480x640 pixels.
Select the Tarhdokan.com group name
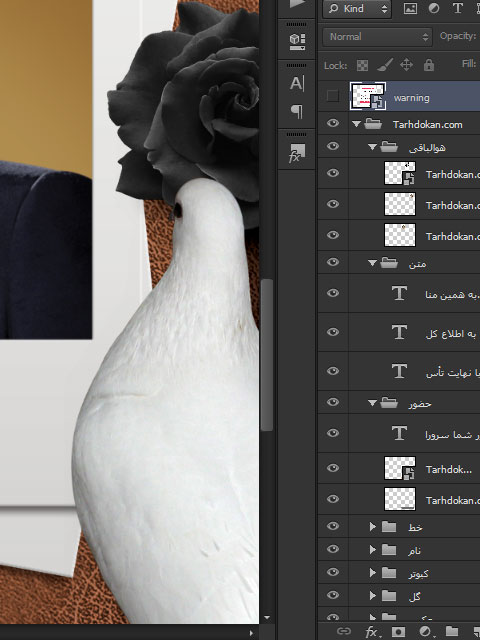click(x=427, y=124)
